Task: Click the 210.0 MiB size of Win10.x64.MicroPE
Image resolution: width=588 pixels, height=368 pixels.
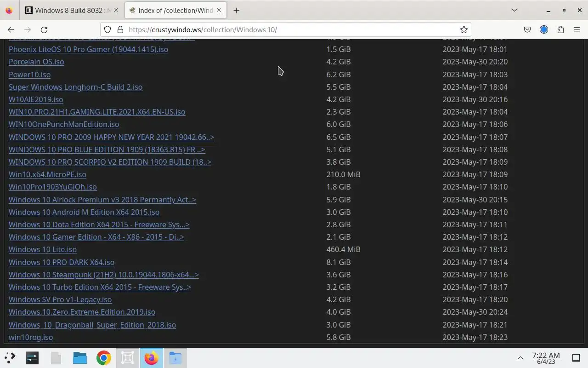Action: click(x=343, y=174)
